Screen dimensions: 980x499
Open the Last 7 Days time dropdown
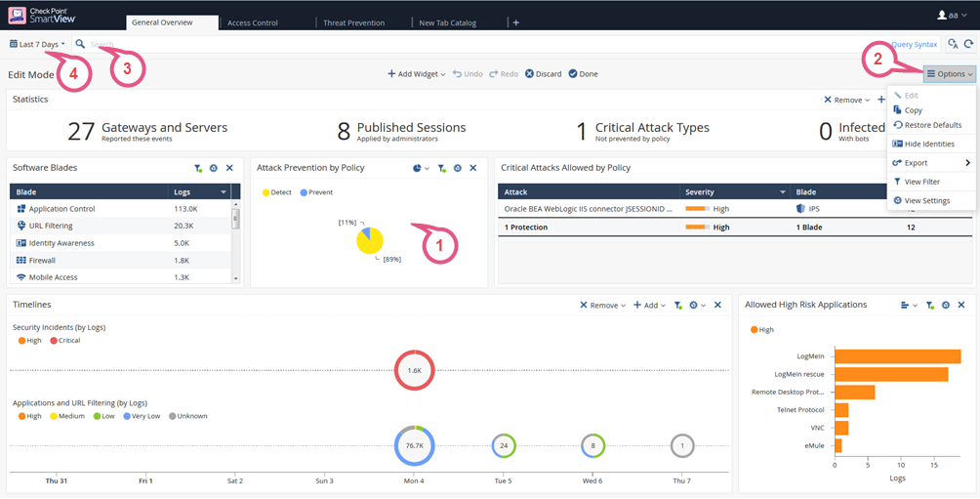pos(38,44)
